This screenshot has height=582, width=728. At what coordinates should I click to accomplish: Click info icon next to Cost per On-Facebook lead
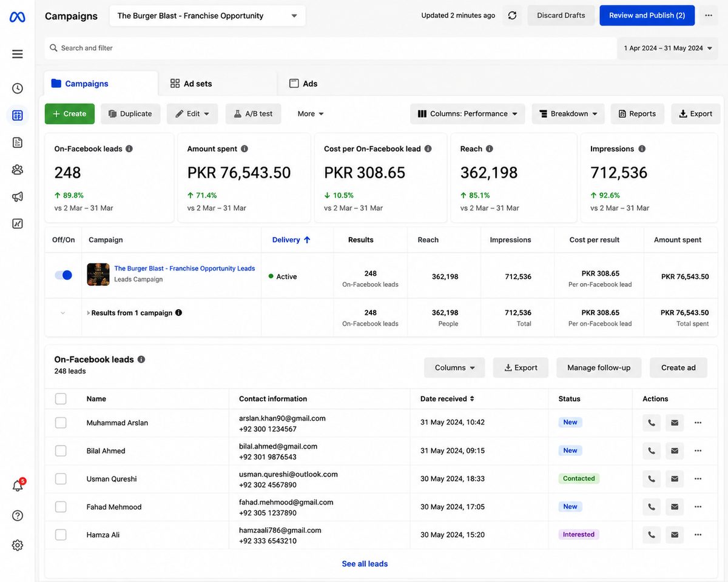428,149
